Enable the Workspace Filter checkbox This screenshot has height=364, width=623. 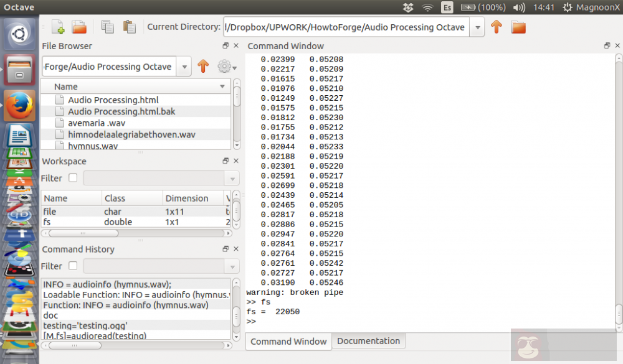click(x=73, y=178)
